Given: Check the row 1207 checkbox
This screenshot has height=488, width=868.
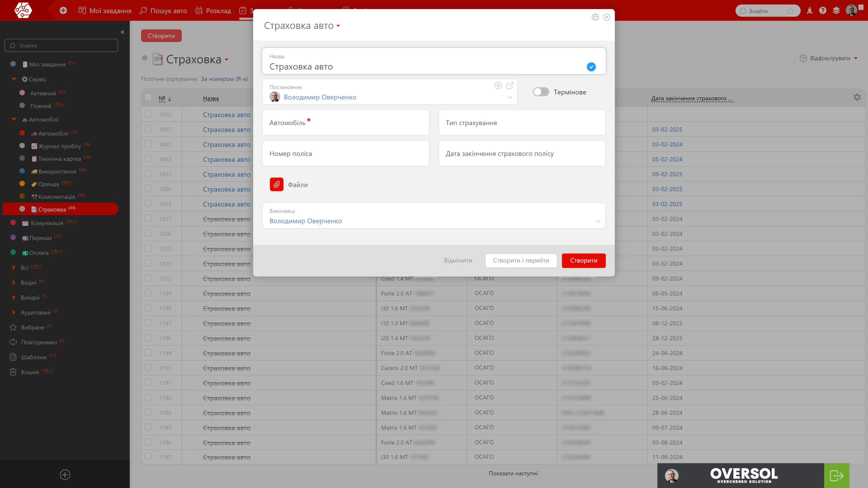Looking at the screenshot, I should (148, 218).
